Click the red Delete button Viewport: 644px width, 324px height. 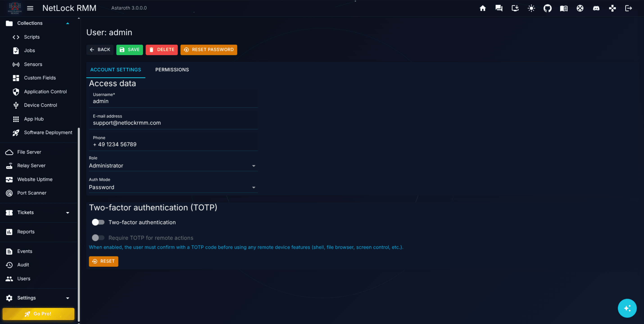point(161,50)
